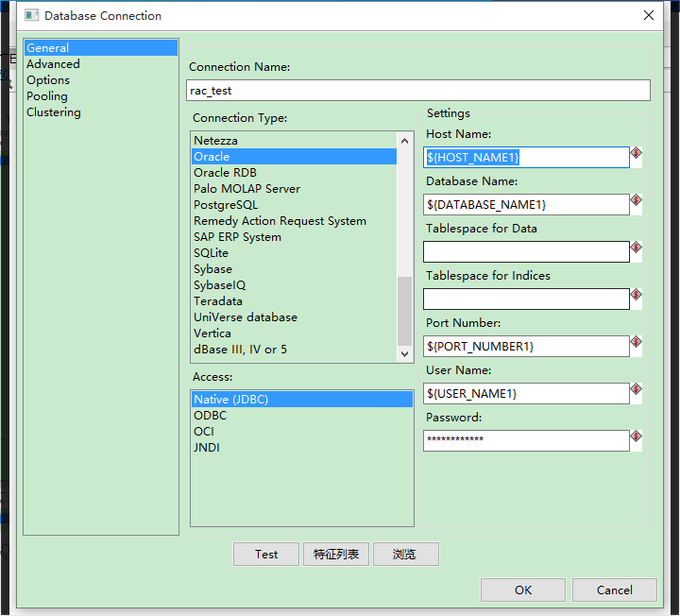Click the Port Number input field
Viewport: 680px width, 616px height.
point(526,346)
